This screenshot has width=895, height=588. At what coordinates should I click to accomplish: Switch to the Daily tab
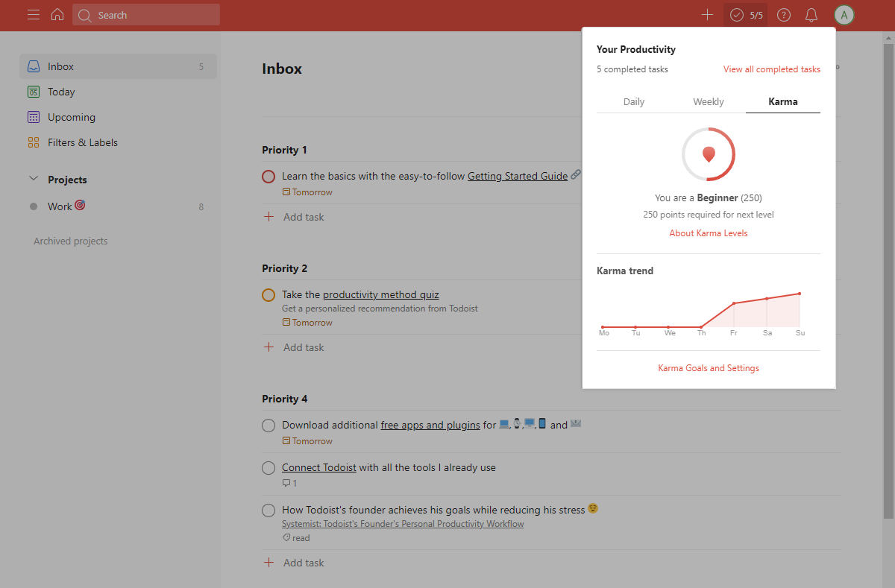click(634, 102)
